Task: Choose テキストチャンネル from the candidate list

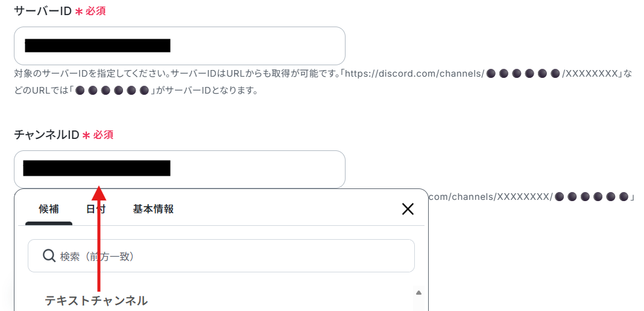Action: 96,300
